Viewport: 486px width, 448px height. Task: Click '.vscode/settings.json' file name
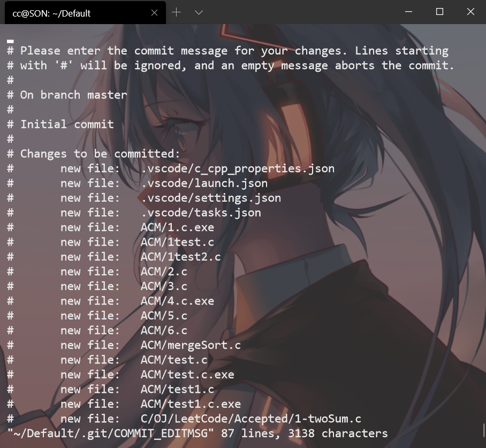click(x=211, y=198)
